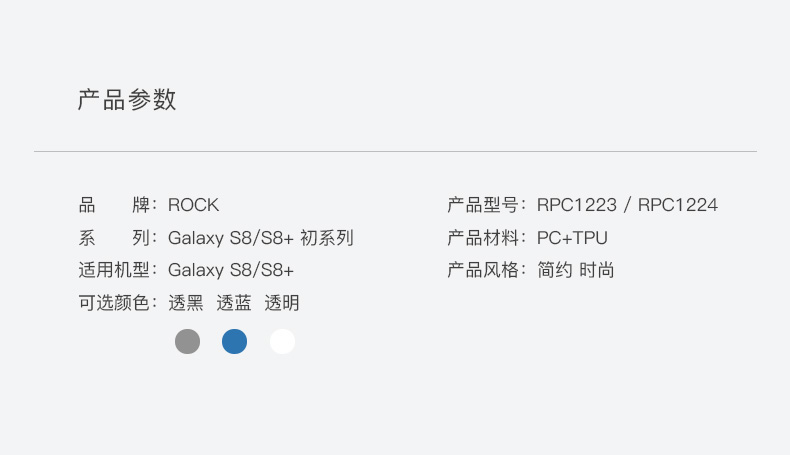Click the Galaxy S8/S8+ 初系列 value
Viewport: 790px width, 455px height.
(260, 238)
